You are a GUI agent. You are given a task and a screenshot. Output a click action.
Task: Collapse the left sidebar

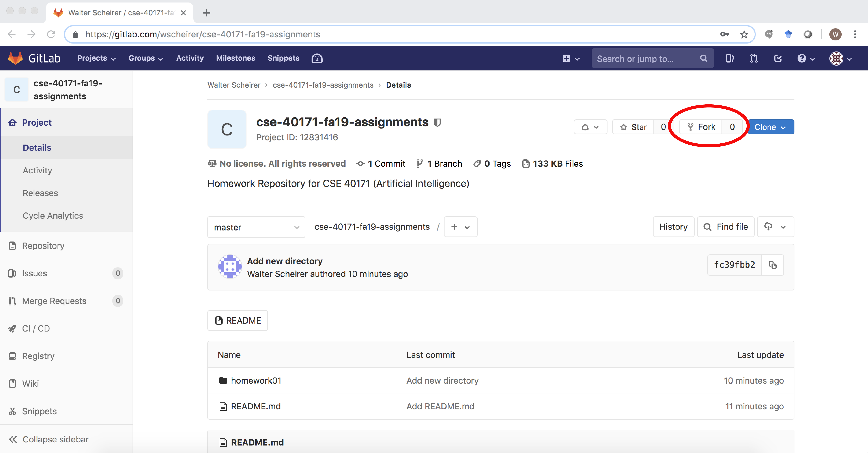pos(55,439)
